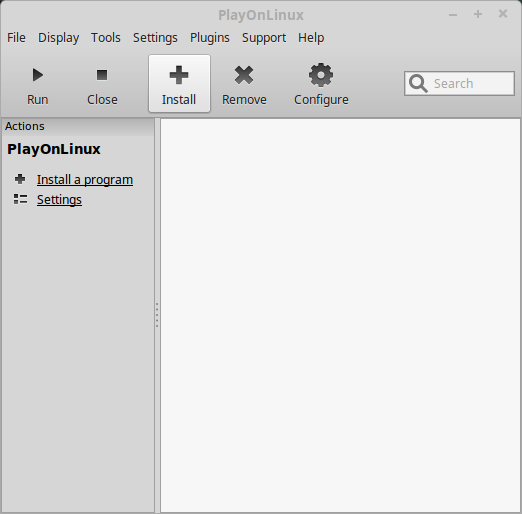Image resolution: width=522 pixels, height=514 pixels.
Task: Open the Settings menu in menu bar
Action: click(155, 38)
